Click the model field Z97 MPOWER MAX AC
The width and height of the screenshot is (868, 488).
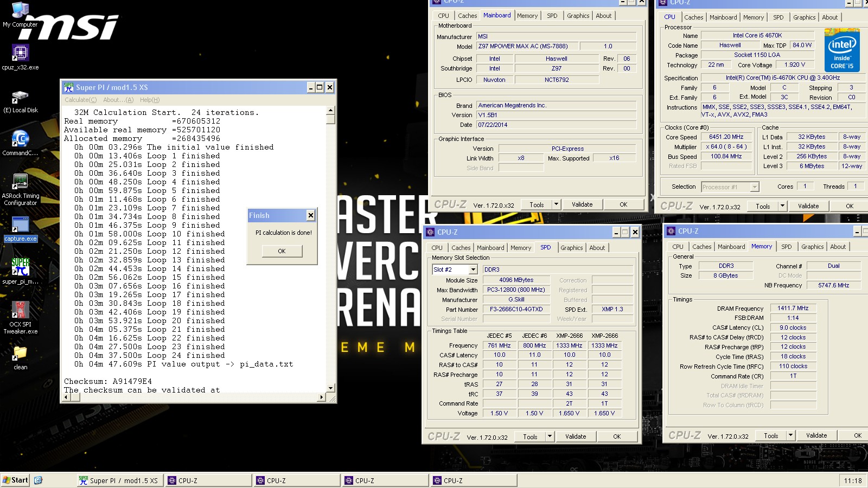(x=528, y=46)
